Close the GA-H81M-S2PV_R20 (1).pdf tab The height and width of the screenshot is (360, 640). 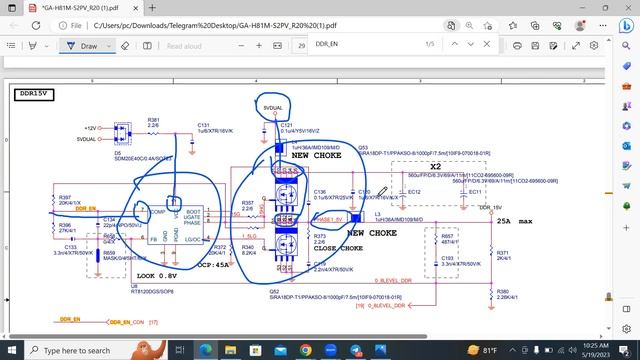coord(136,8)
